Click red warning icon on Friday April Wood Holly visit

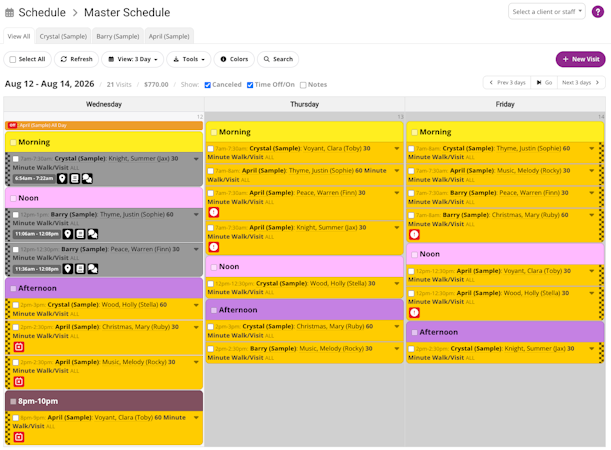(x=414, y=312)
